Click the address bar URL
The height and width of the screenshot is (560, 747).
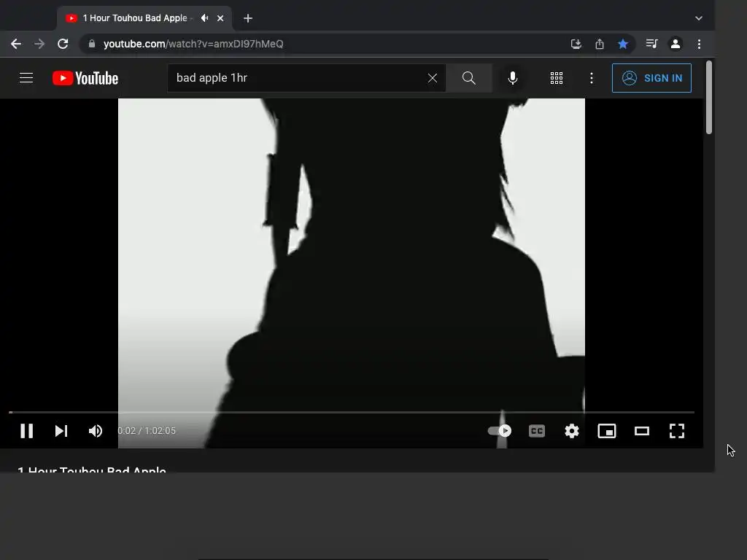[193, 44]
